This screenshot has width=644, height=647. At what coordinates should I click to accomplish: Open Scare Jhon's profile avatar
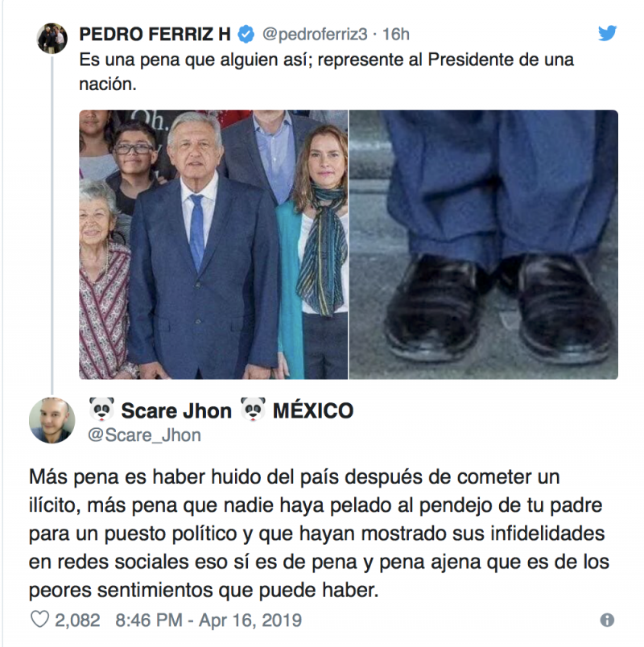click(52, 420)
